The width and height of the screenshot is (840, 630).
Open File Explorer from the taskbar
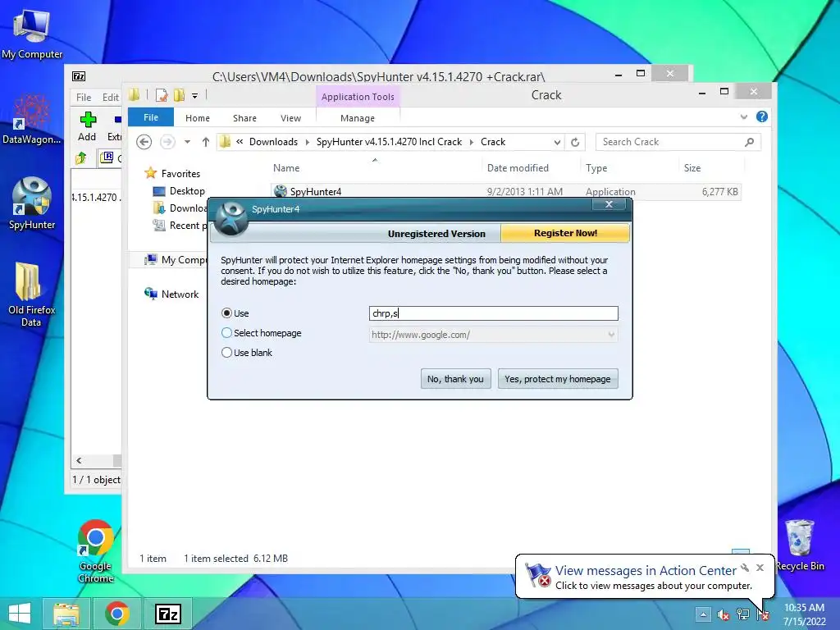pos(66,614)
